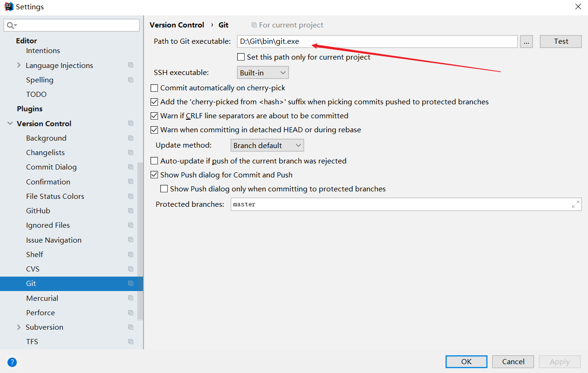The height and width of the screenshot is (373, 588).
Task: Enable Set this path only for current project
Action: 241,57
